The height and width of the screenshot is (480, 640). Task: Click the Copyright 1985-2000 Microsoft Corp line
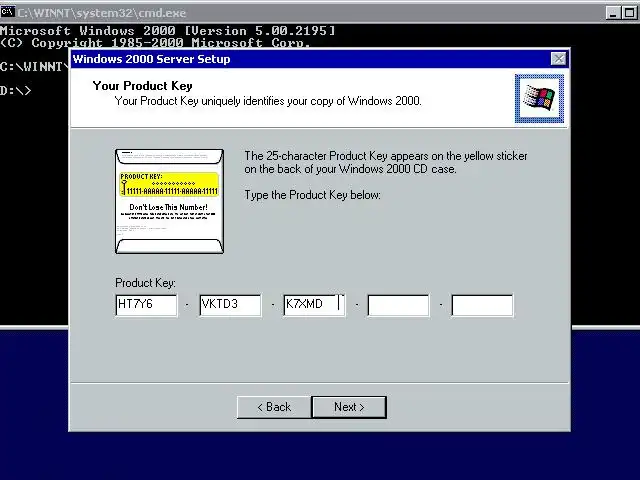click(x=155, y=42)
